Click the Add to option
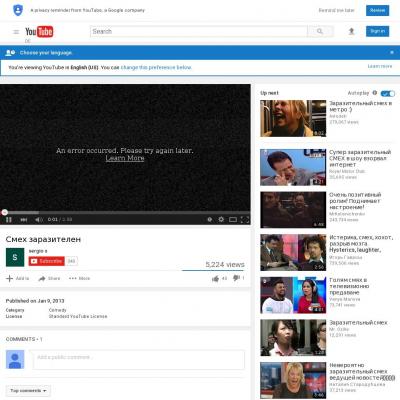 coord(18,278)
